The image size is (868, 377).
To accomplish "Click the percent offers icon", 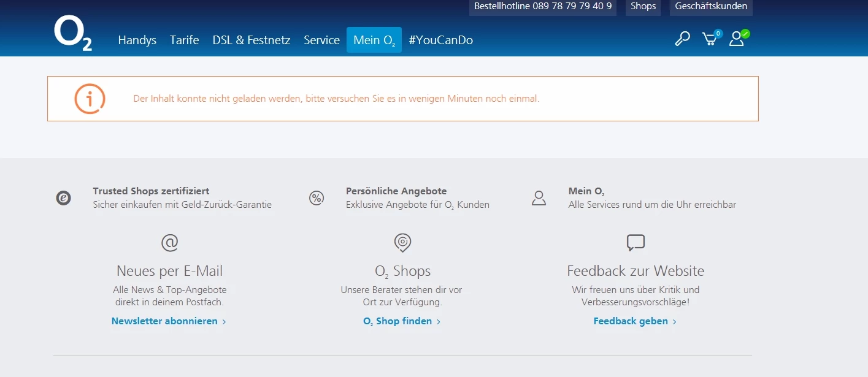I will [x=317, y=198].
